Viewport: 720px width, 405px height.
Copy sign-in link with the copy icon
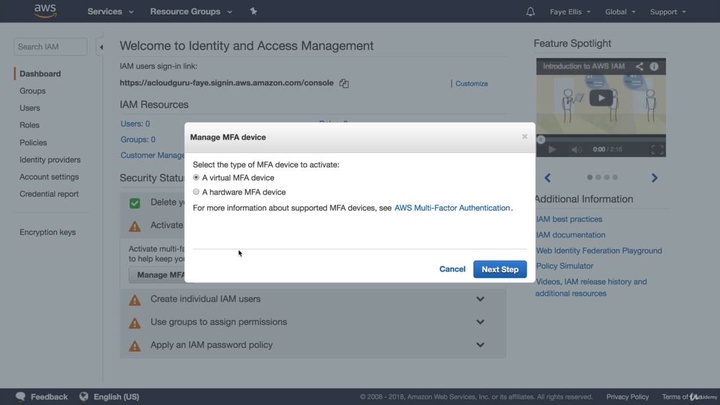344,84
